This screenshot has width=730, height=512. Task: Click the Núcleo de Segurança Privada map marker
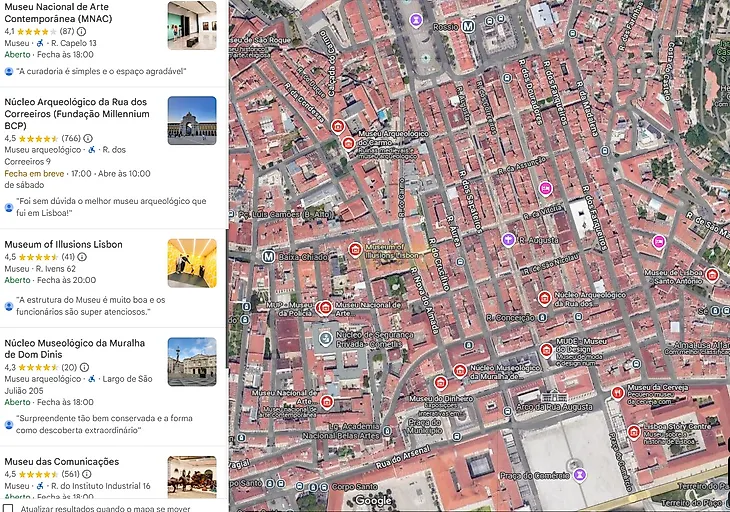(326, 339)
